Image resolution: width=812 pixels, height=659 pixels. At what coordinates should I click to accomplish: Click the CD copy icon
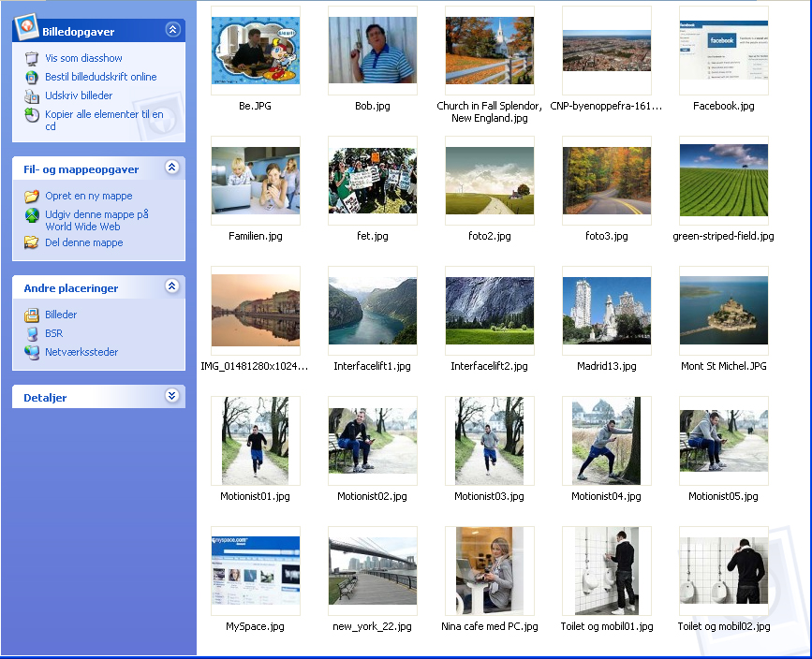point(32,115)
